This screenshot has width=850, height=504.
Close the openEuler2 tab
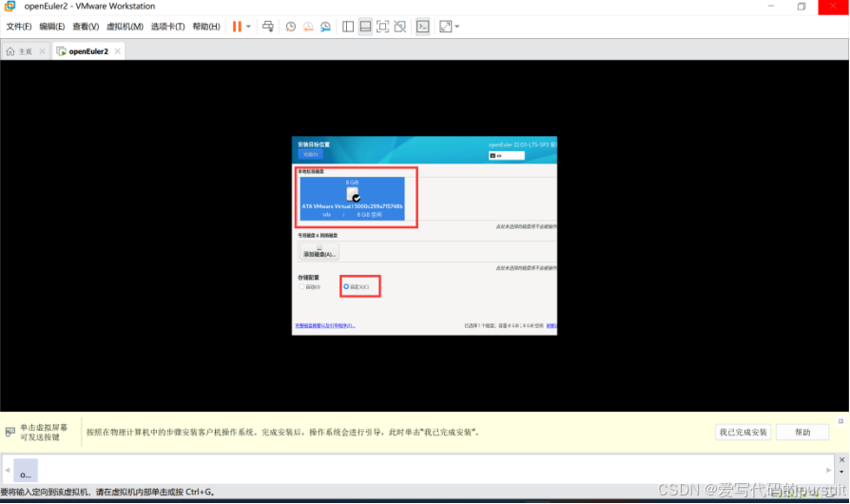point(117,51)
